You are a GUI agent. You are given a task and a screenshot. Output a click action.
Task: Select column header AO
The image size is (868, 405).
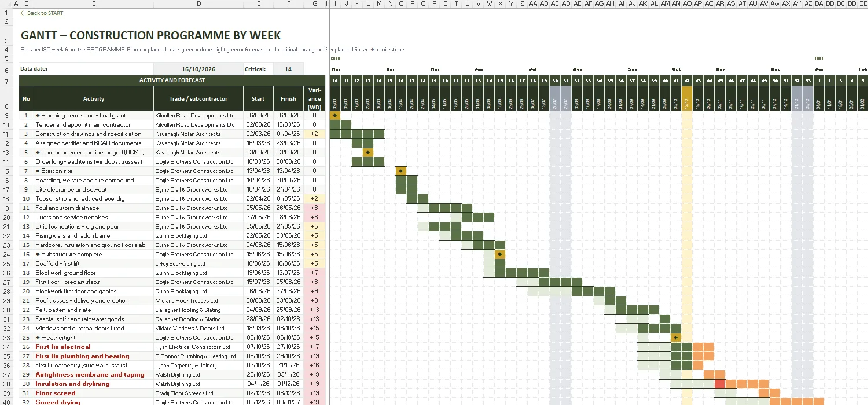coord(687,3)
